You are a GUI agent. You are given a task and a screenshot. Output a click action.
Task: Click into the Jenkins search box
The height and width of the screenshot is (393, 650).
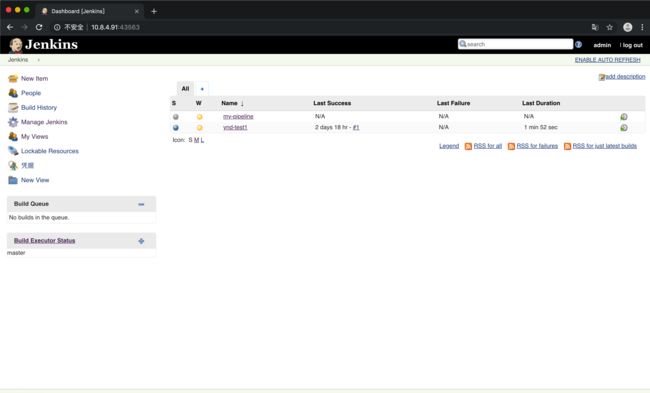point(515,44)
